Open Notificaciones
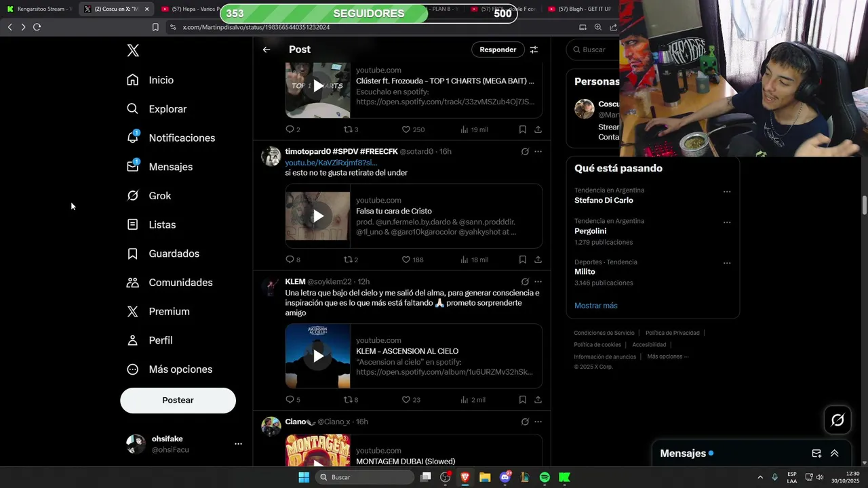 [170, 138]
